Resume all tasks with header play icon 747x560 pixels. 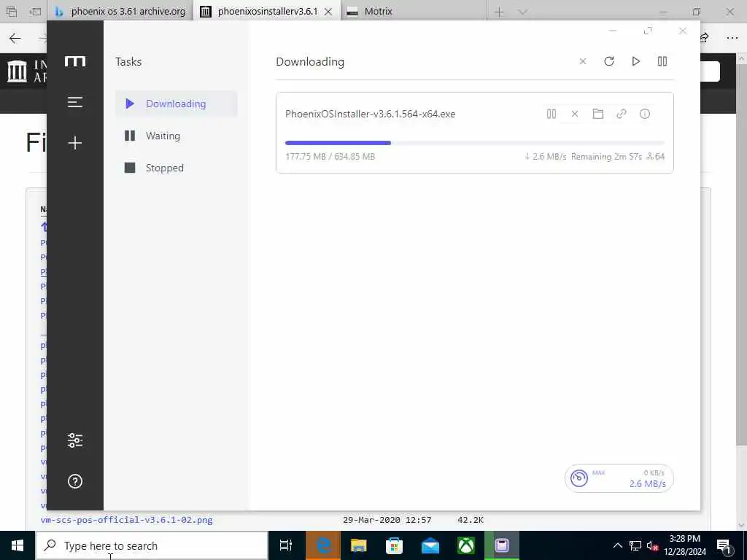[635, 61]
